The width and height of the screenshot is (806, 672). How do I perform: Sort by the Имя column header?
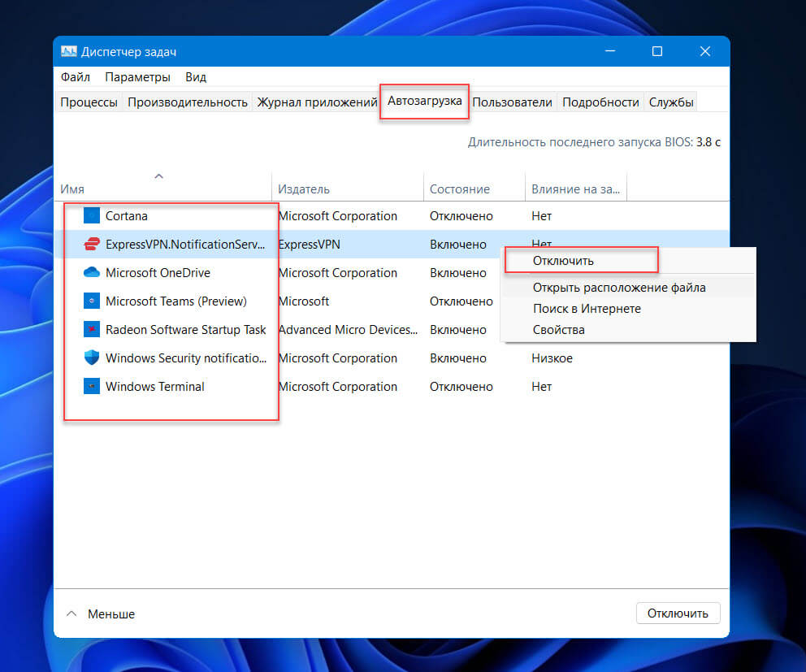[72, 189]
